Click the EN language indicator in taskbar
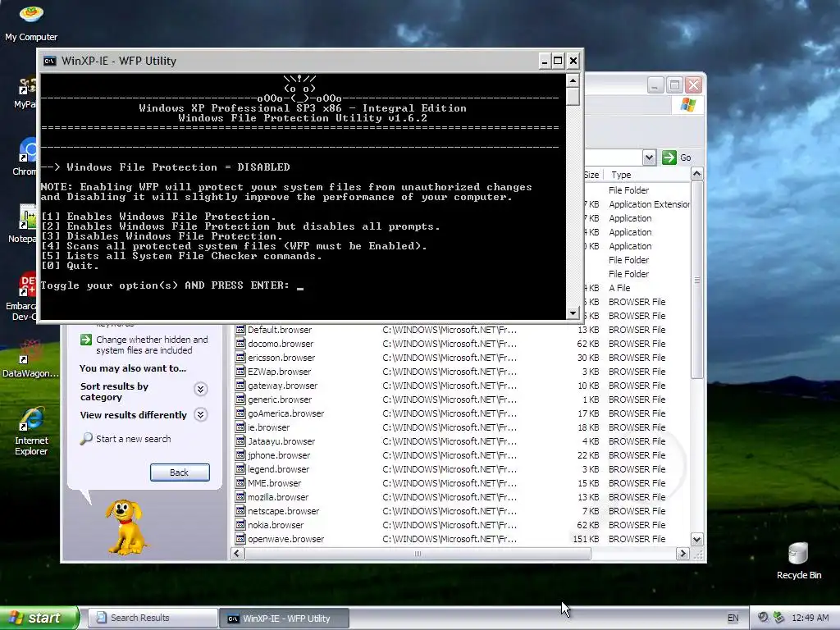 point(733,618)
